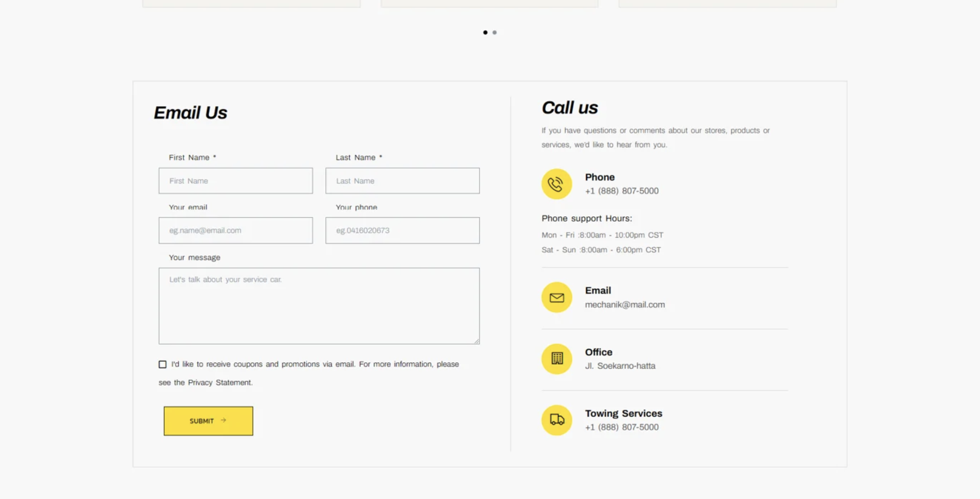
Task: Click Jl. Soekarno-hatta office address
Action: pyautogui.click(x=620, y=366)
